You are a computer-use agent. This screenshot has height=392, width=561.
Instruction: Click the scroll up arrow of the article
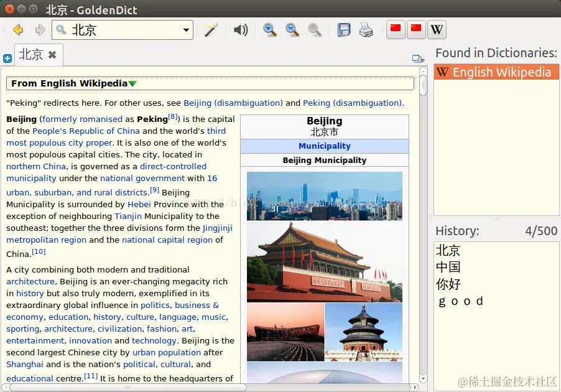[424, 70]
